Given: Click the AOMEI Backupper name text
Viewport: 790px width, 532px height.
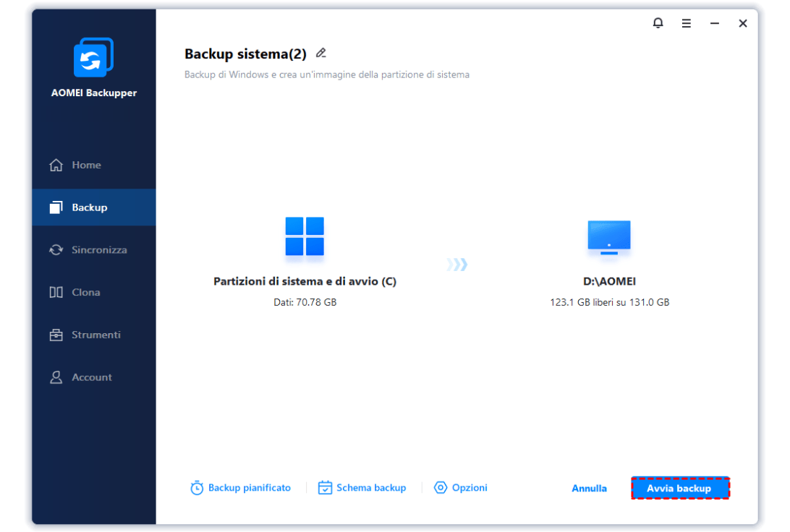Looking at the screenshot, I should click(x=94, y=93).
